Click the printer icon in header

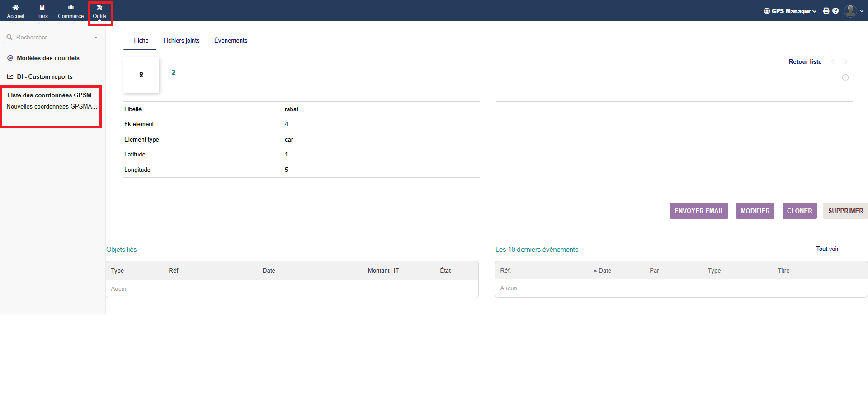826,11
